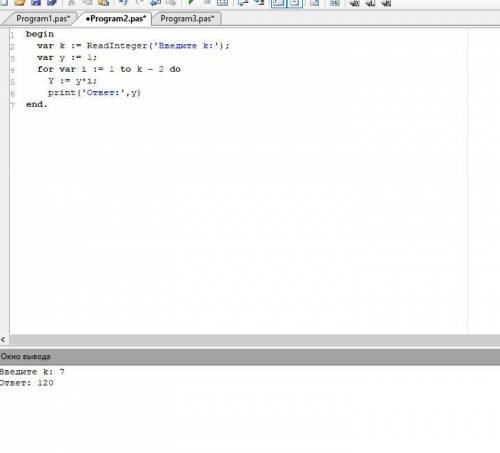
Task: Click the left arrow of horizontal scrollbar
Action: [x=3, y=339]
